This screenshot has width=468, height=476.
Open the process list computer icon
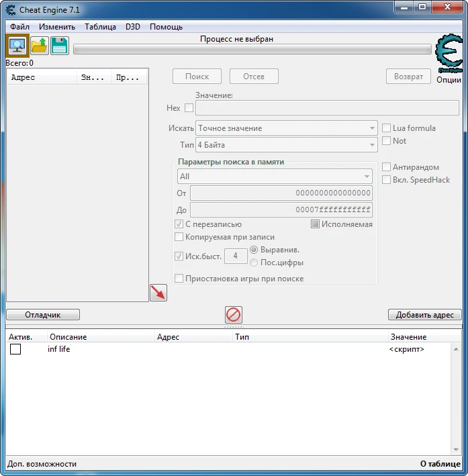[x=17, y=46]
